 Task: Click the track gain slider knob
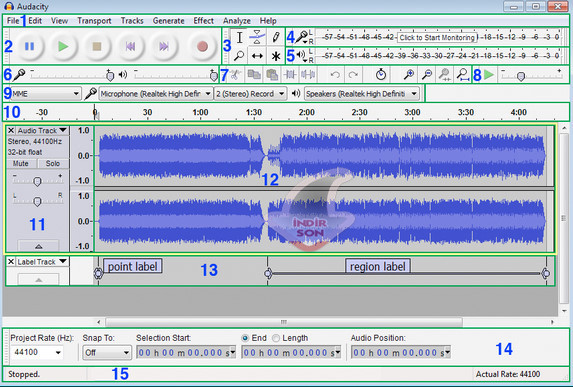(37, 181)
